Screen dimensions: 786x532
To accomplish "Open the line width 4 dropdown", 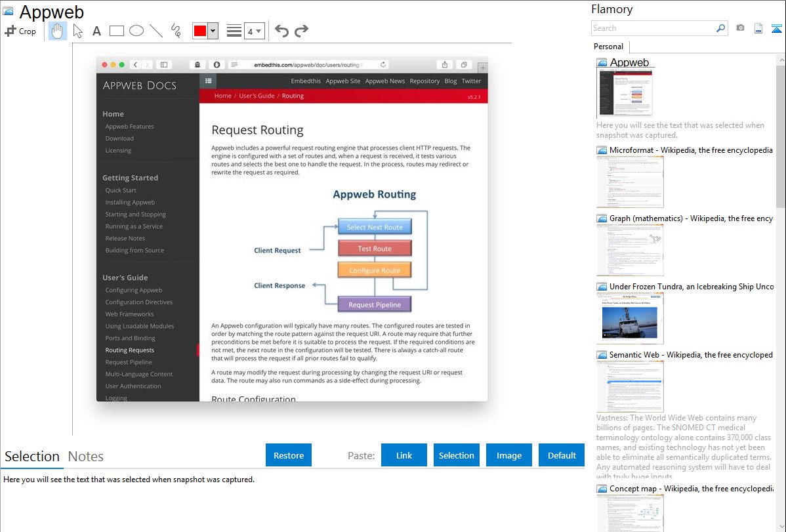I will click(x=254, y=31).
